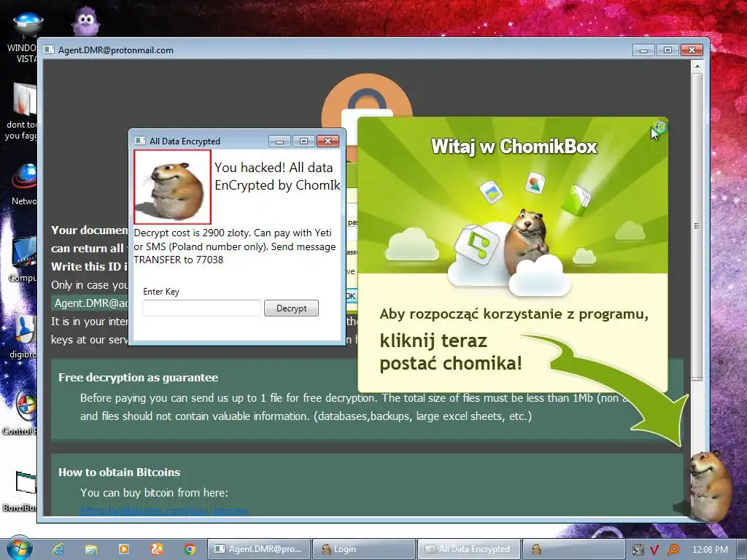Click the hamster picture in All Data Encrypted
This screenshot has height=560, width=747.
(x=172, y=187)
